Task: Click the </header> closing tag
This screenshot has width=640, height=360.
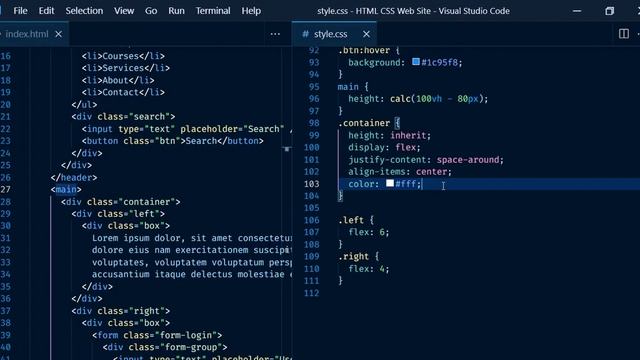Action: (x=74, y=178)
